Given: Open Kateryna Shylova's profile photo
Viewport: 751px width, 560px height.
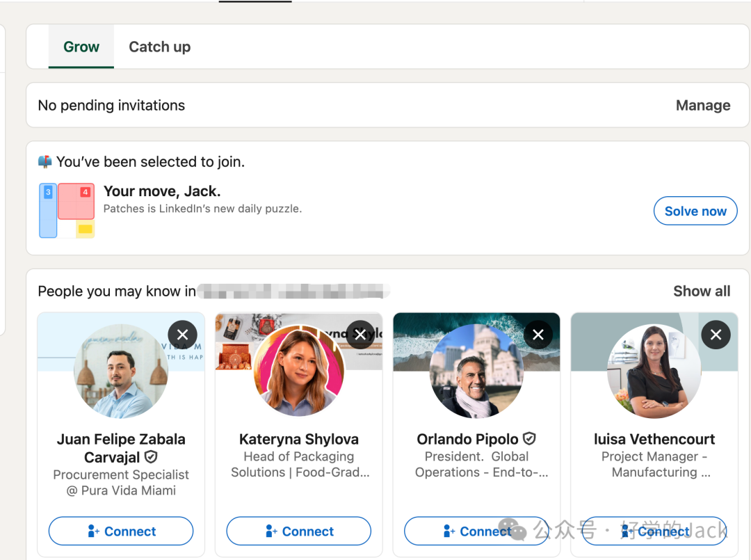Looking at the screenshot, I should [x=299, y=371].
